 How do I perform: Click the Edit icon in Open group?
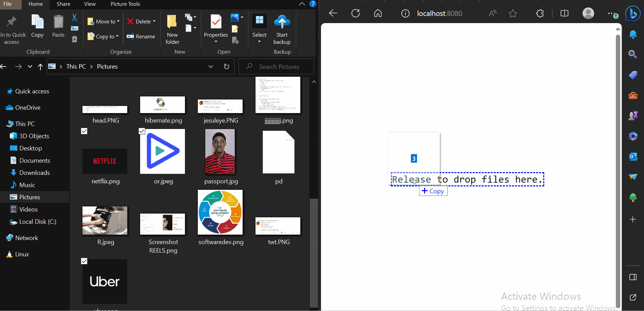point(235,29)
